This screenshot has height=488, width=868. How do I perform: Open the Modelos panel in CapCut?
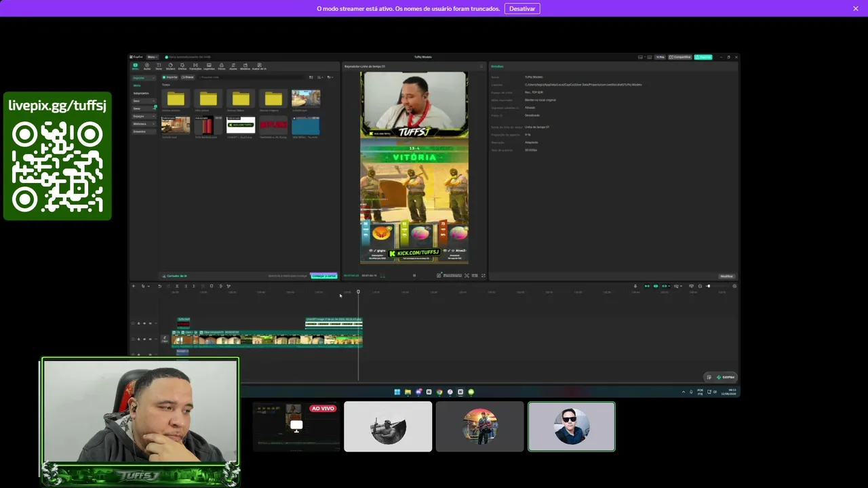click(x=245, y=66)
